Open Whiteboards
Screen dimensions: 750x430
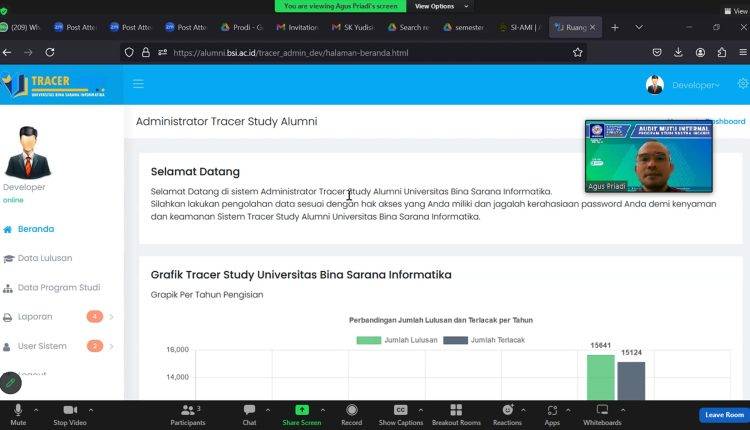[602, 415]
